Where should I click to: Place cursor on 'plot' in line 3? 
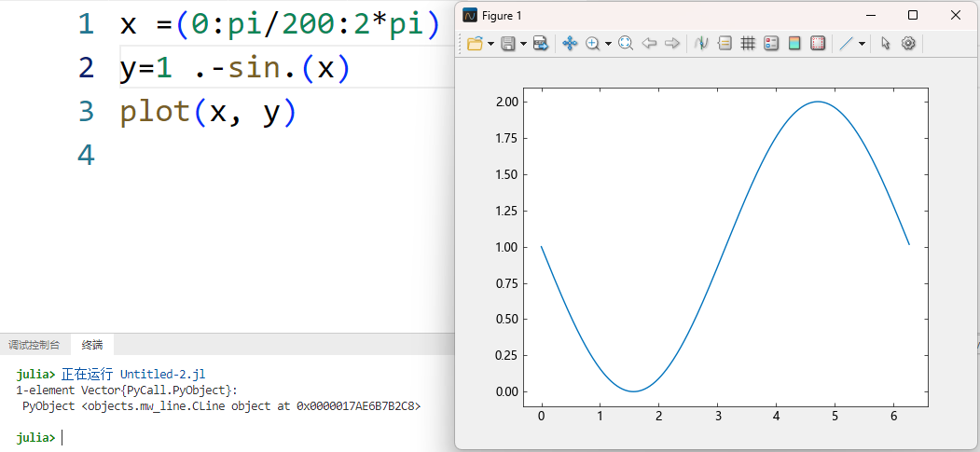tap(156, 112)
